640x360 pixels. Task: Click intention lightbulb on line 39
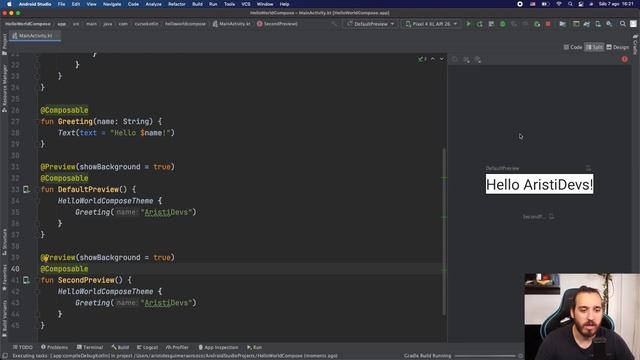tap(45, 258)
